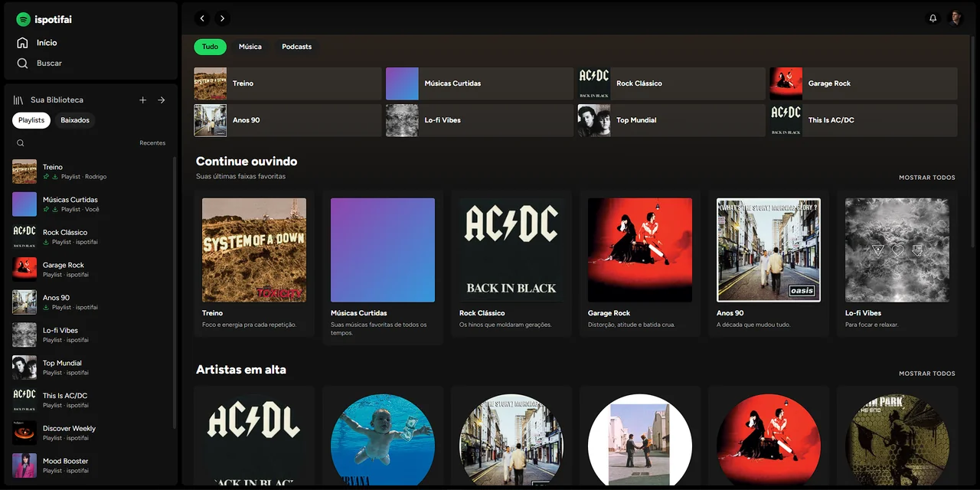Open Top Mundial in library sidebar

coord(90,367)
